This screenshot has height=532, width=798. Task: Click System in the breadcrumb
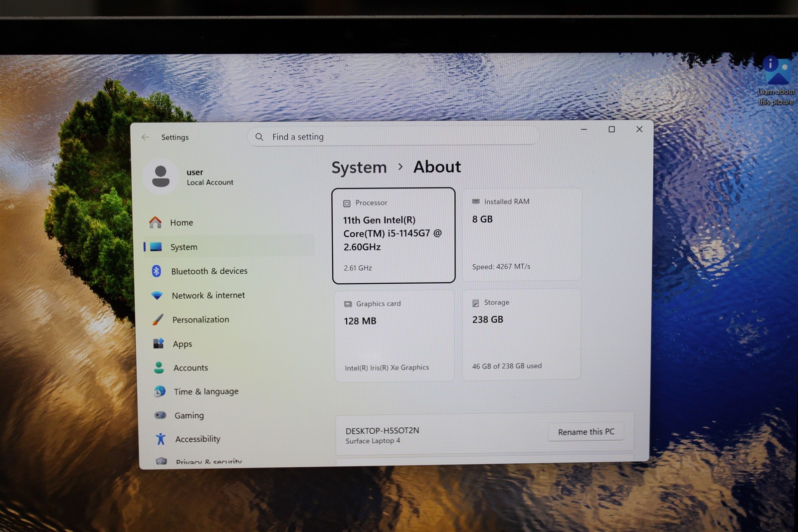click(x=359, y=168)
